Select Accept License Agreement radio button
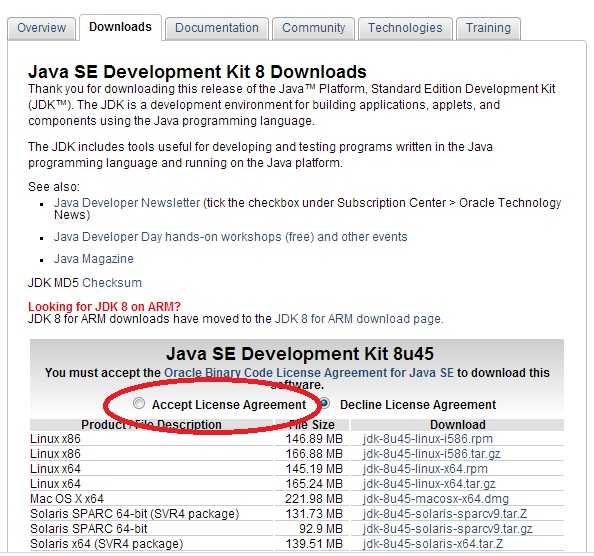 coord(139,404)
